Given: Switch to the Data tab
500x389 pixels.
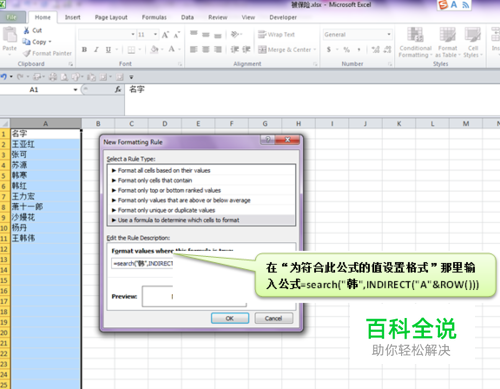Looking at the screenshot, I should [187, 17].
